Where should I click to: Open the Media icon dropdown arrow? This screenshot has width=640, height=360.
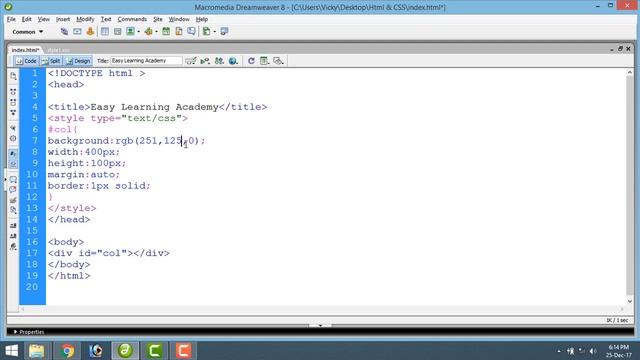[156, 32]
